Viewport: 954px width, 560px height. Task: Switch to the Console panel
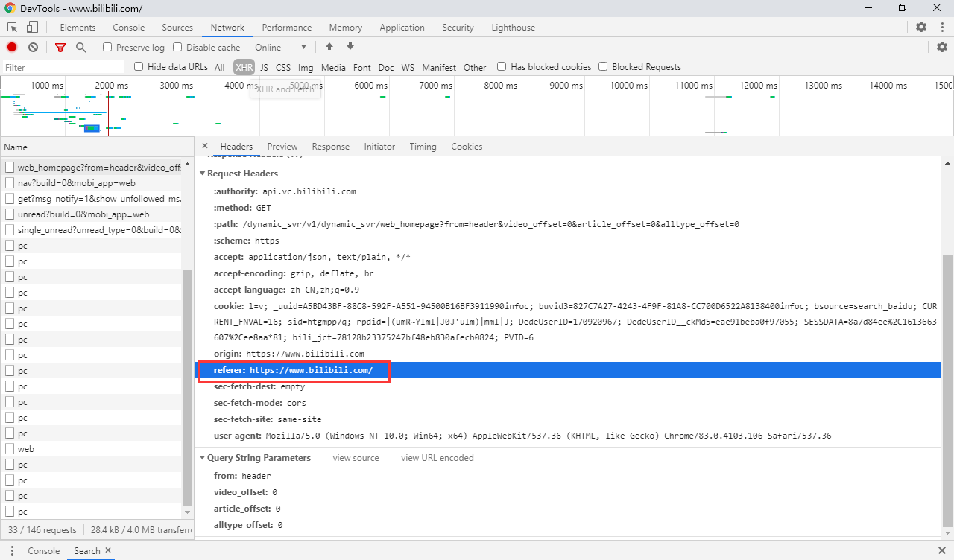(x=129, y=28)
